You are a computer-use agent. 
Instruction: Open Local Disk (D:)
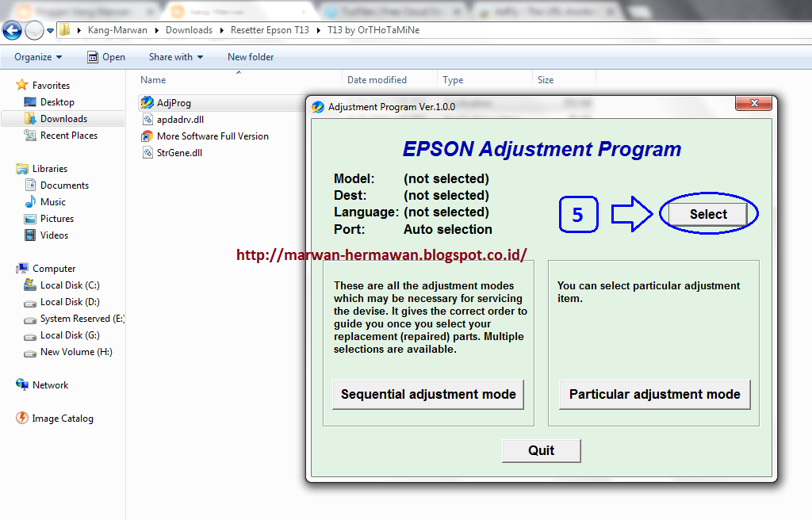tap(70, 301)
